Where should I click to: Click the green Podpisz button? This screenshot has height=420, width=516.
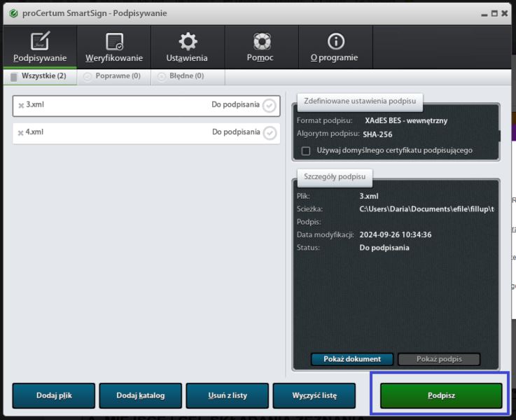tap(441, 395)
